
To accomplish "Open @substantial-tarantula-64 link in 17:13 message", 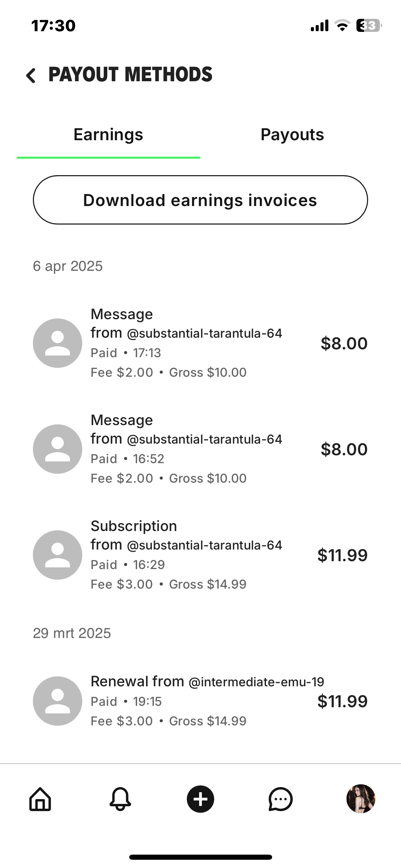I will (205, 334).
